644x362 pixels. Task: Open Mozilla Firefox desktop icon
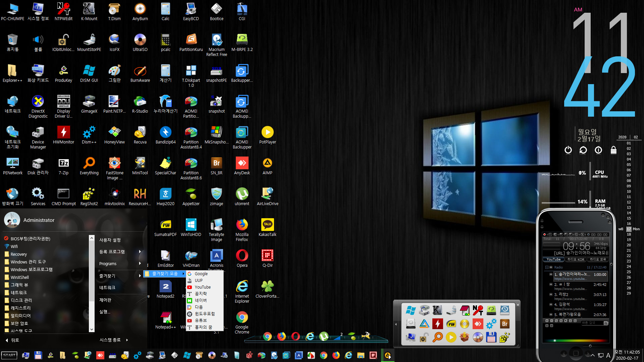pos(242,230)
